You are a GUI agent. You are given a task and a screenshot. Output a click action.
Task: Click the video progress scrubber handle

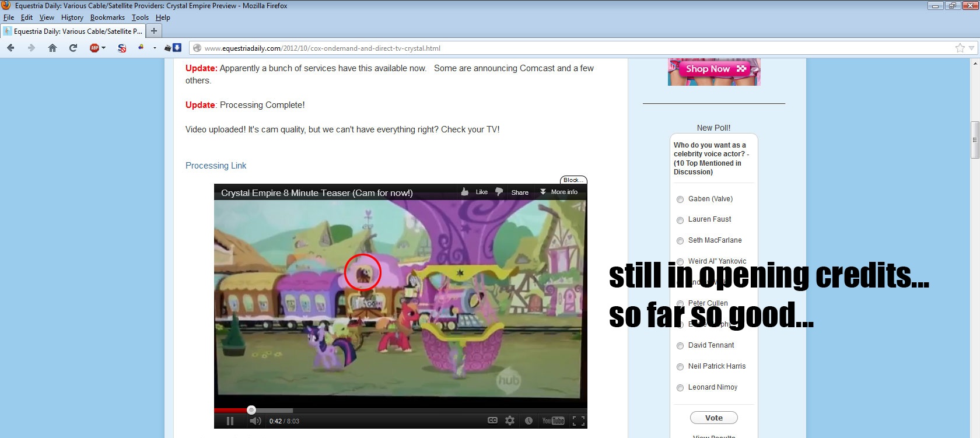coord(251,410)
